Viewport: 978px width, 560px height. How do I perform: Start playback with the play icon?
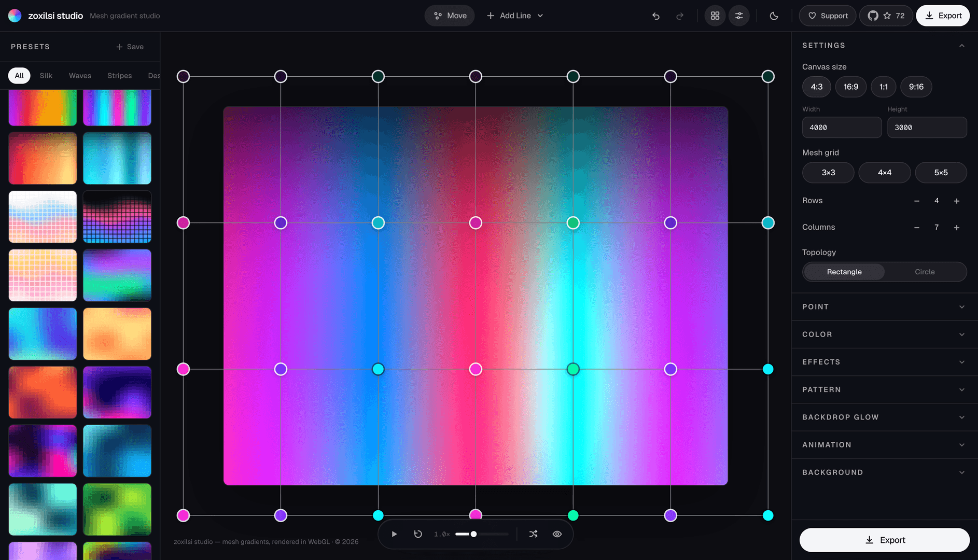[x=394, y=534]
